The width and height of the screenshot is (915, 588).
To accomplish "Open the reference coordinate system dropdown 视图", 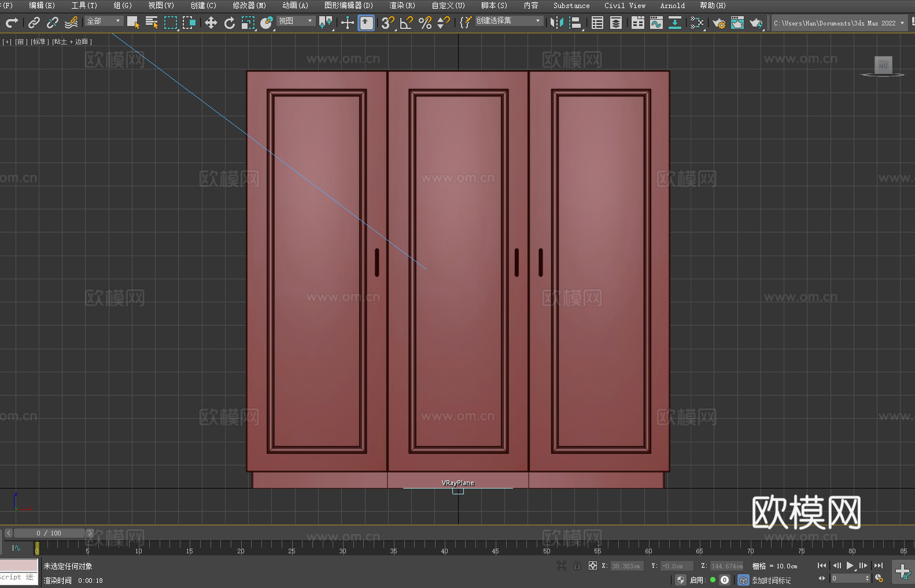I will point(296,21).
